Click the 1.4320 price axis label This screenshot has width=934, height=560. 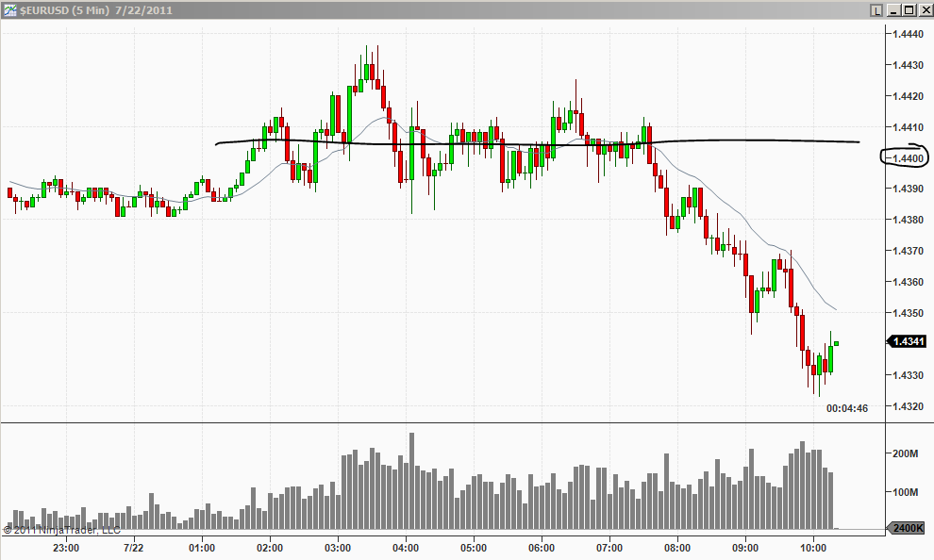(x=908, y=406)
